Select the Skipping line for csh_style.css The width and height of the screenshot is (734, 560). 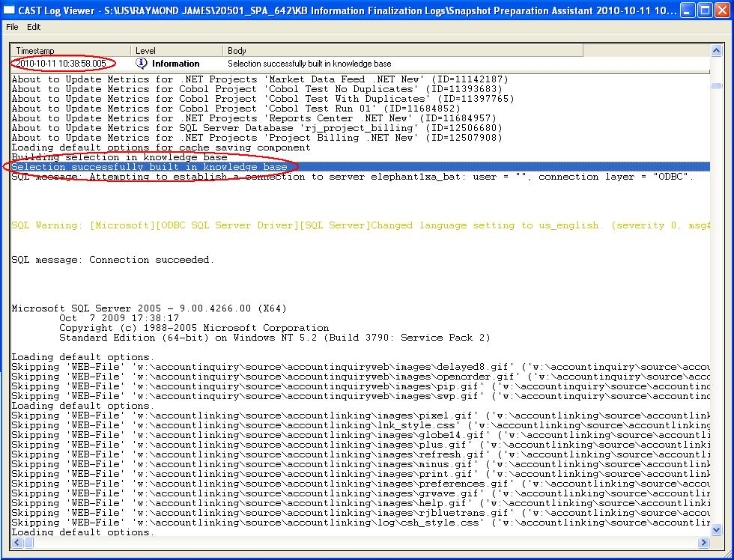(360, 523)
